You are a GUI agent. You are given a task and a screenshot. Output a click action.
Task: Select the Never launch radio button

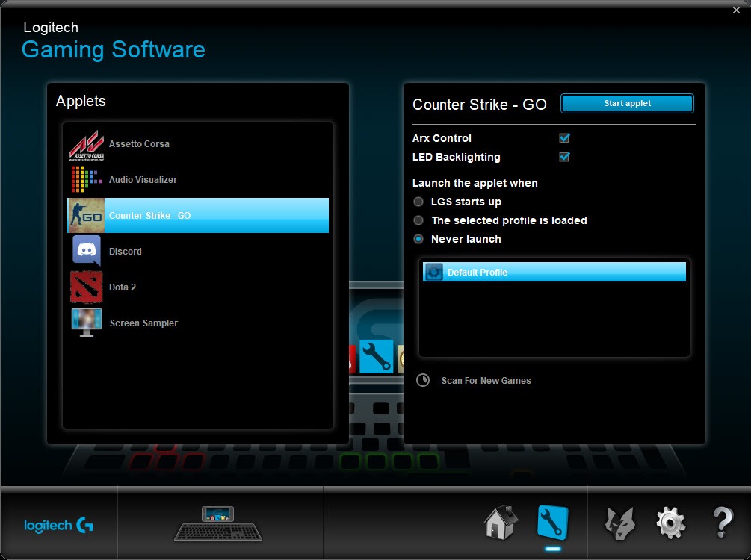(418, 239)
